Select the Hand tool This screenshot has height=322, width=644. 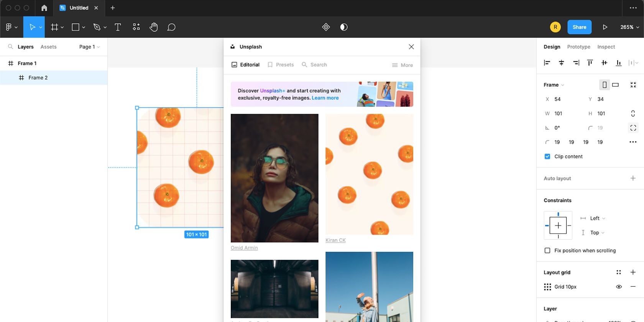tap(154, 27)
